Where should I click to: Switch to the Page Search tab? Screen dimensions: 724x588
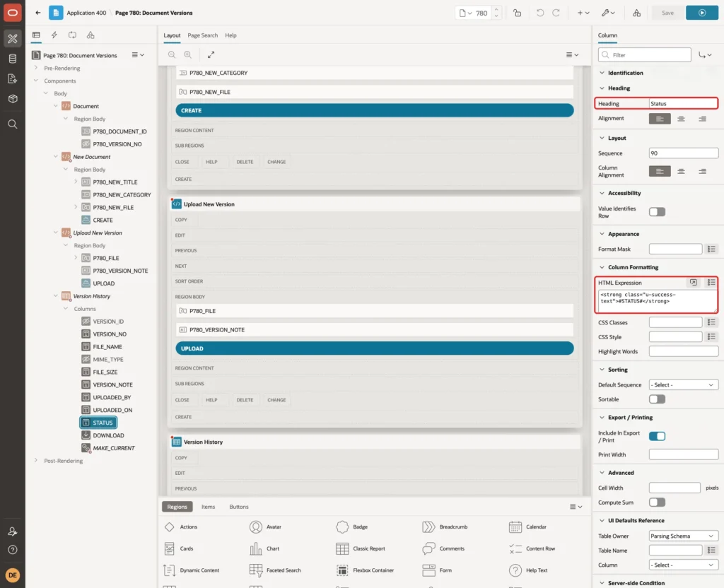pyautogui.click(x=202, y=35)
